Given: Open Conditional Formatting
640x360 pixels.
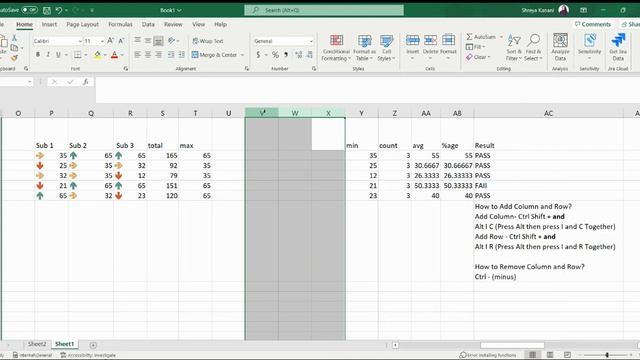Looking at the screenshot, I should (x=336, y=47).
